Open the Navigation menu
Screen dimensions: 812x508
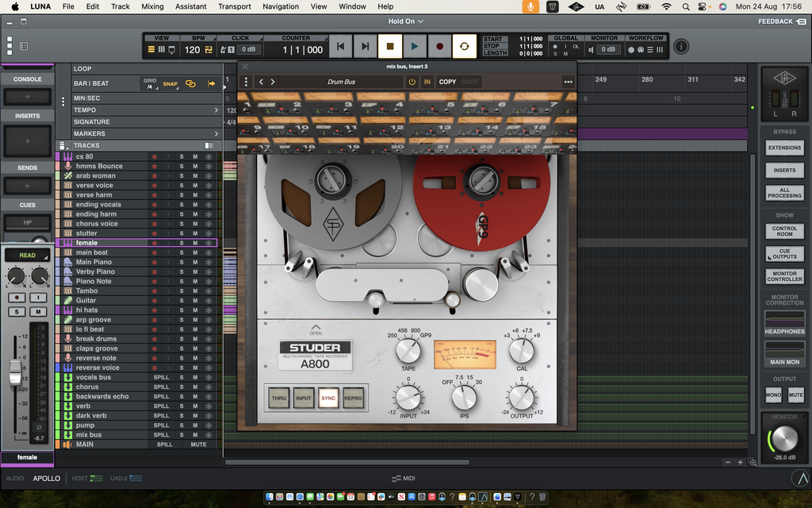(x=281, y=6)
